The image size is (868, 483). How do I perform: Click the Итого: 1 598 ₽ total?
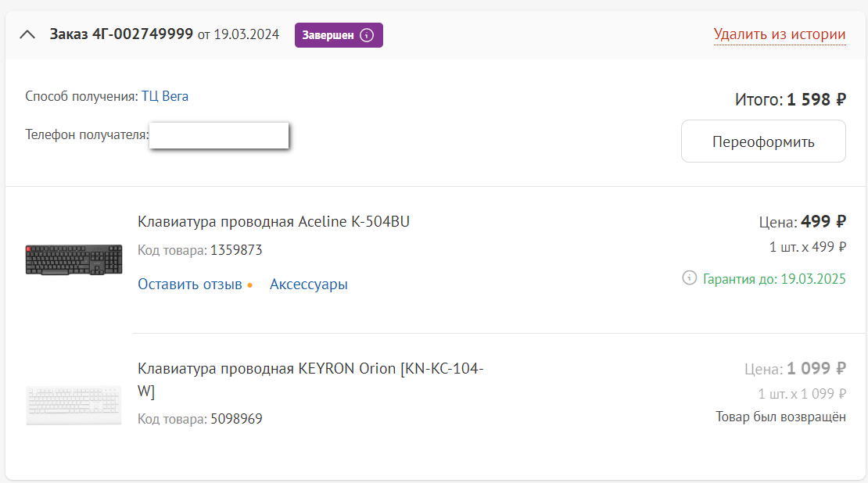(790, 99)
